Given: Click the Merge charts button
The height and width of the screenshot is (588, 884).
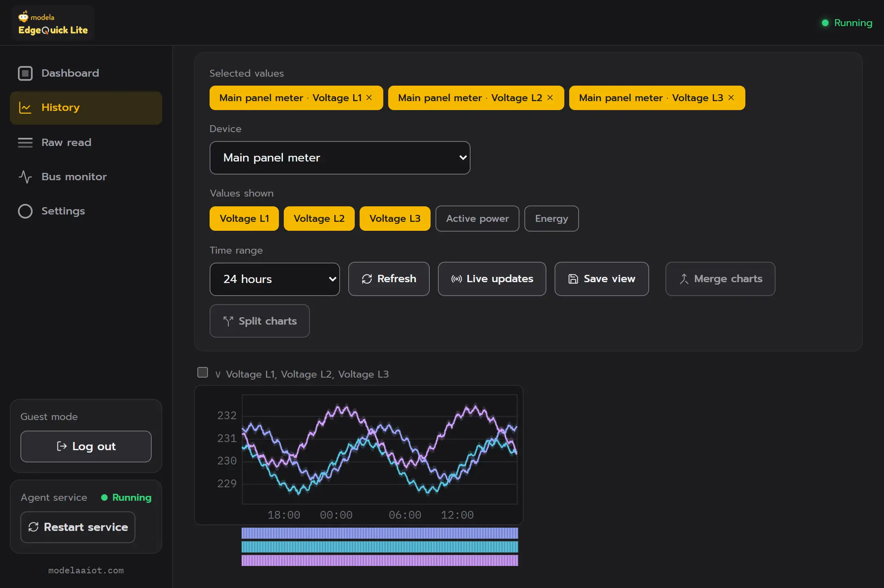Looking at the screenshot, I should click(x=720, y=279).
